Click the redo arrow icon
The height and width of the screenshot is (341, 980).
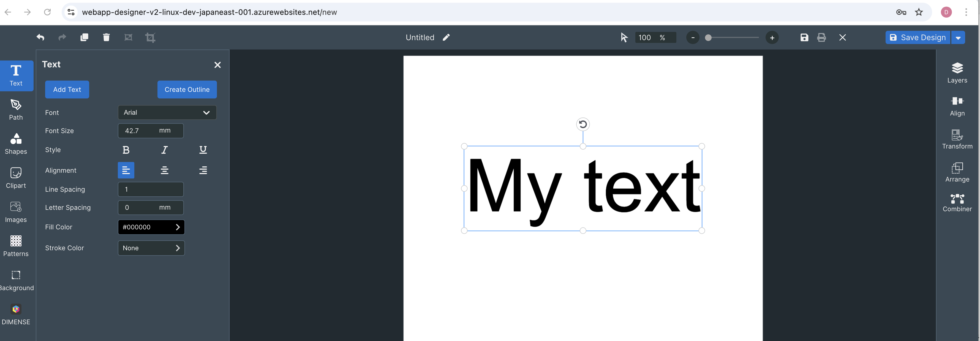tap(62, 37)
